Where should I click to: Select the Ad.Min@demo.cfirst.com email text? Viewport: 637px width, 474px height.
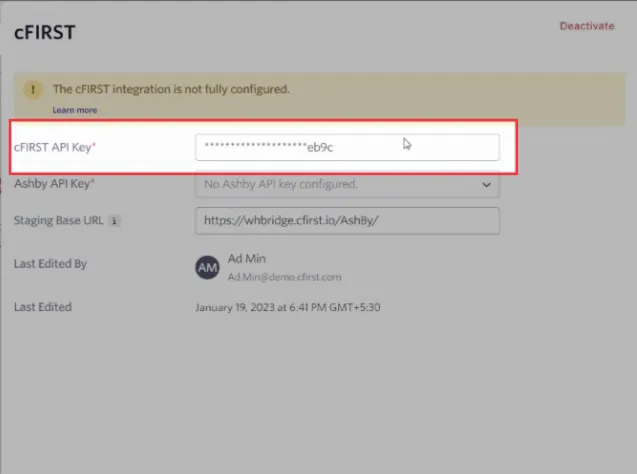point(284,277)
